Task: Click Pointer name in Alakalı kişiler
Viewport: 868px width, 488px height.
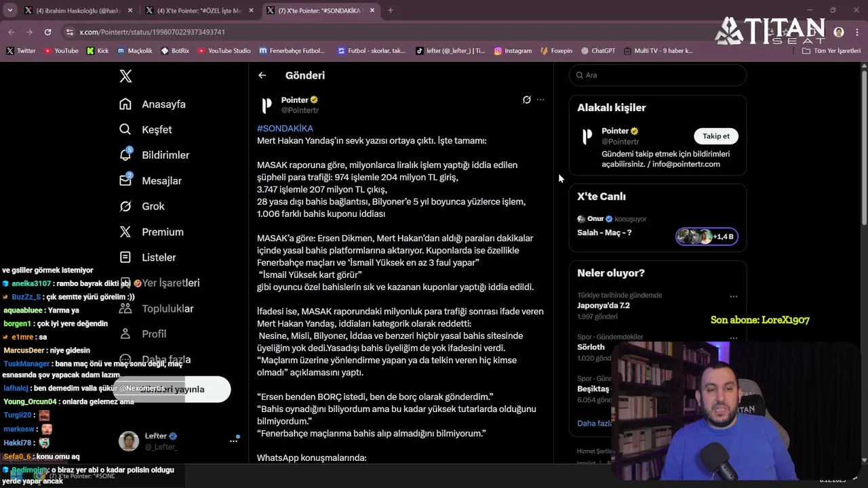Action: [615, 131]
